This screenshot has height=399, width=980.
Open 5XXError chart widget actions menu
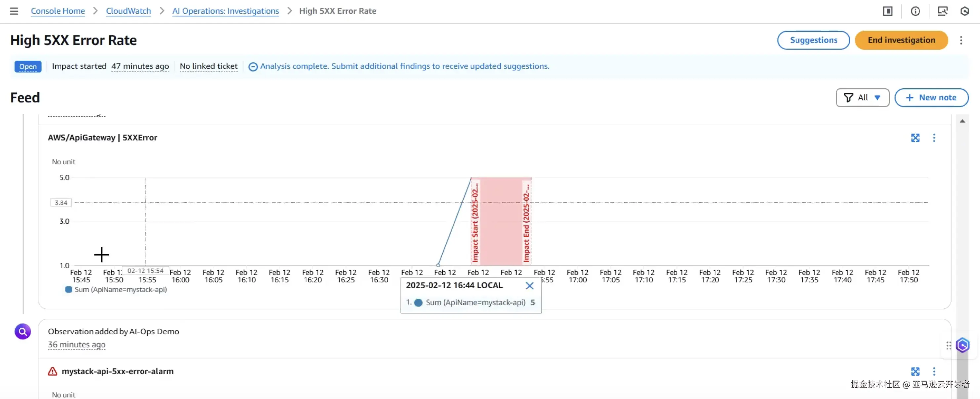click(934, 138)
